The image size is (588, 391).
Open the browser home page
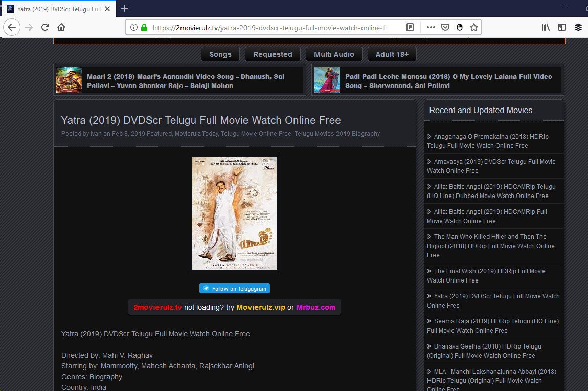pyautogui.click(x=61, y=28)
